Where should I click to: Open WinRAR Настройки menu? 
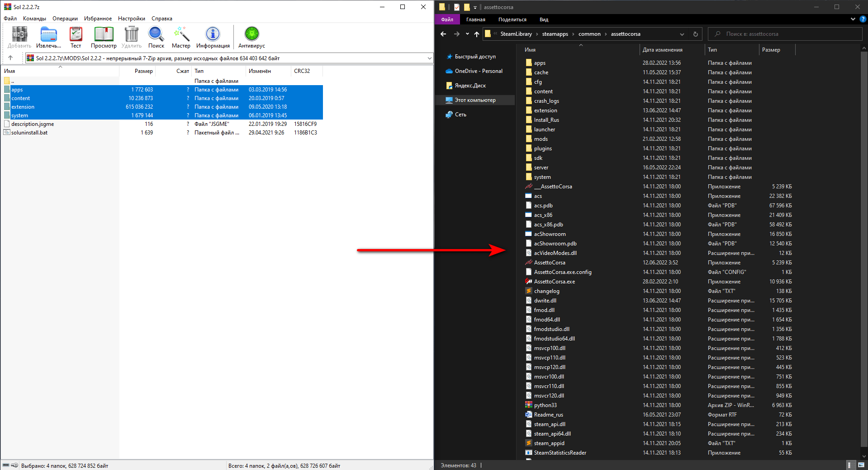[x=132, y=19]
